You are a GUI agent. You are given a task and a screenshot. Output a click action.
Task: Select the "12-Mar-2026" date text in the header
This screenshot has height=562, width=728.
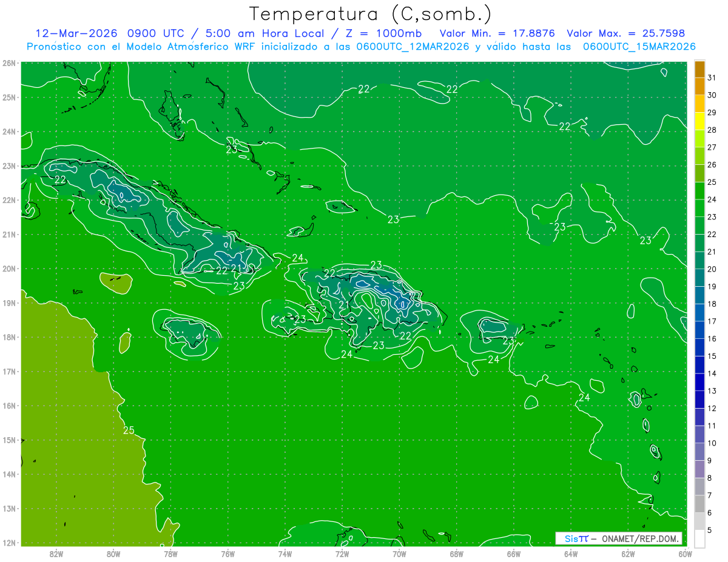(x=76, y=33)
